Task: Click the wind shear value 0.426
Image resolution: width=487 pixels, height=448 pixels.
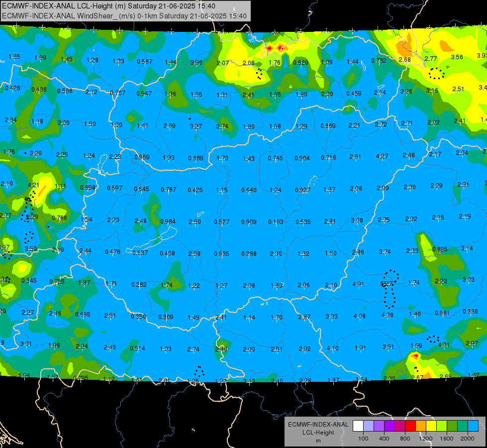Action: tap(13, 88)
